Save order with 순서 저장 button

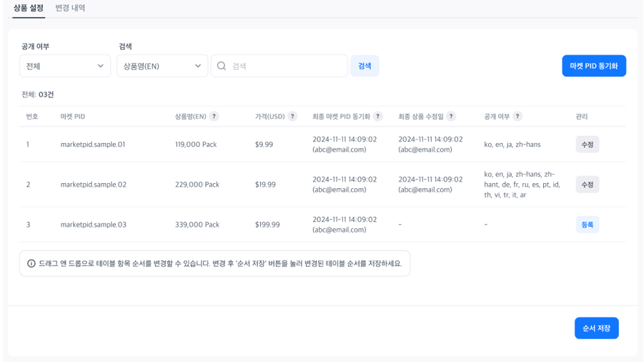coord(596,328)
